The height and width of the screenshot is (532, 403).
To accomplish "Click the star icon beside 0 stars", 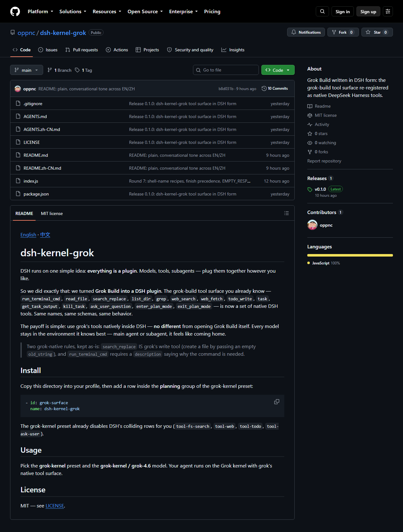I will pos(310,133).
